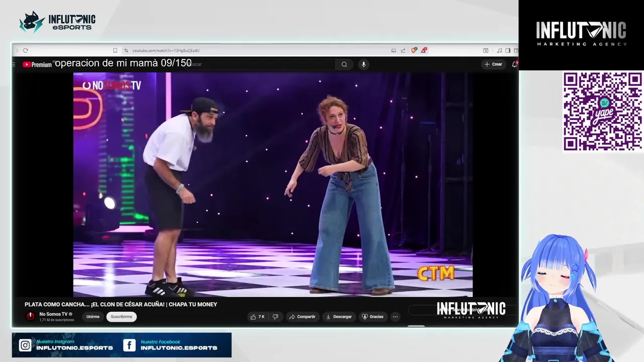
Task: Open site settings icon beside URL
Action: click(126, 50)
